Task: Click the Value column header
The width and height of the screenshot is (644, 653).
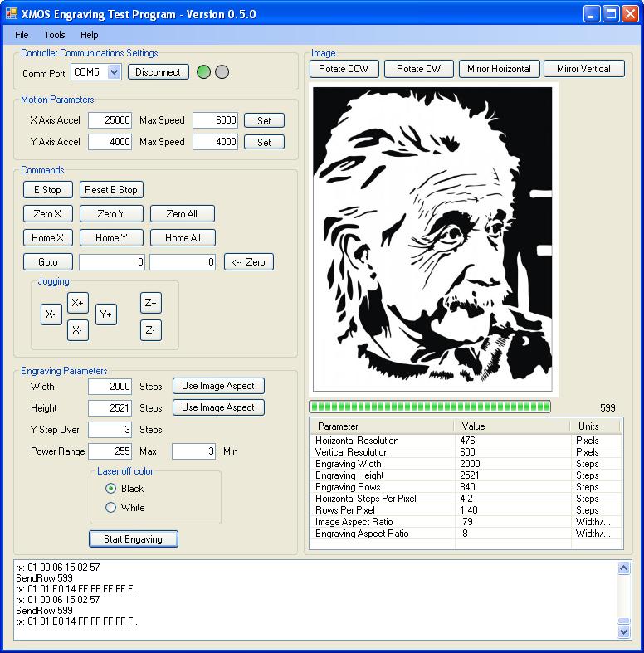Action: pyautogui.click(x=512, y=426)
